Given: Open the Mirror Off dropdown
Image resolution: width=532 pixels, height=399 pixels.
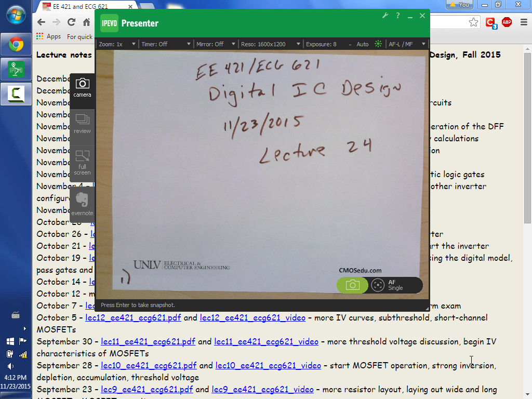Looking at the screenshot, I should coord(216,44).
